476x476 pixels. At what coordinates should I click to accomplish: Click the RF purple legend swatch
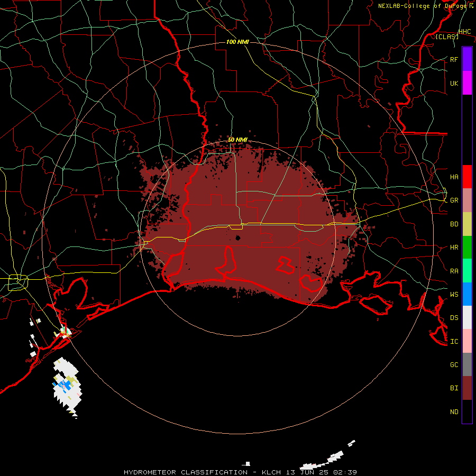(x=467, y=59)
